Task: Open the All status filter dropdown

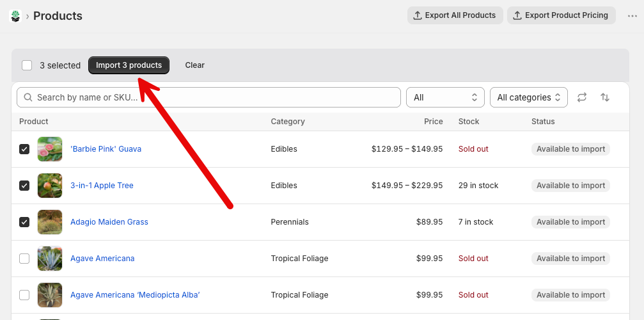Action: [445, 97]
